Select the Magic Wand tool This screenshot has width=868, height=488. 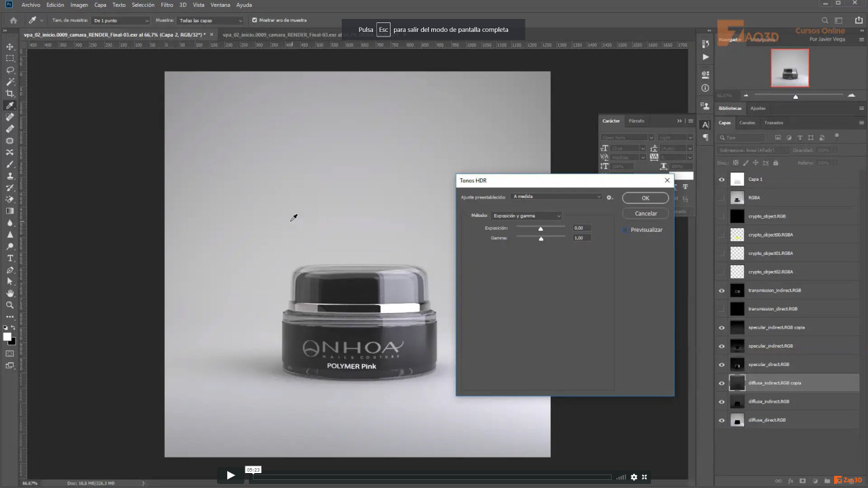(x=10, y=82)
